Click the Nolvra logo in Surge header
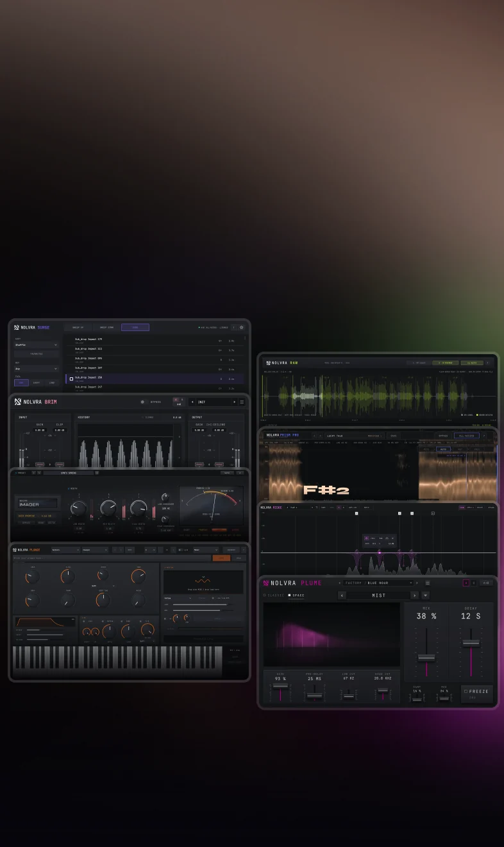Viewport: 504px width, 847px height. (17, 327)
